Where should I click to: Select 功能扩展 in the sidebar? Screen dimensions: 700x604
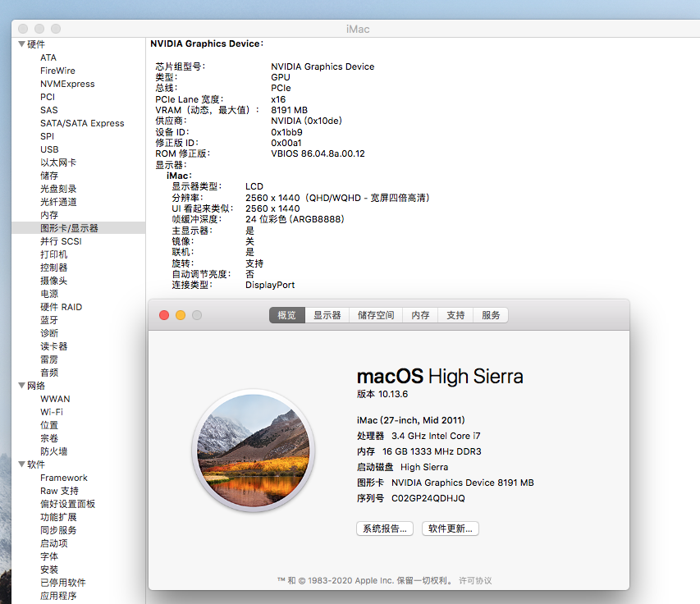(x=58, y=517)
